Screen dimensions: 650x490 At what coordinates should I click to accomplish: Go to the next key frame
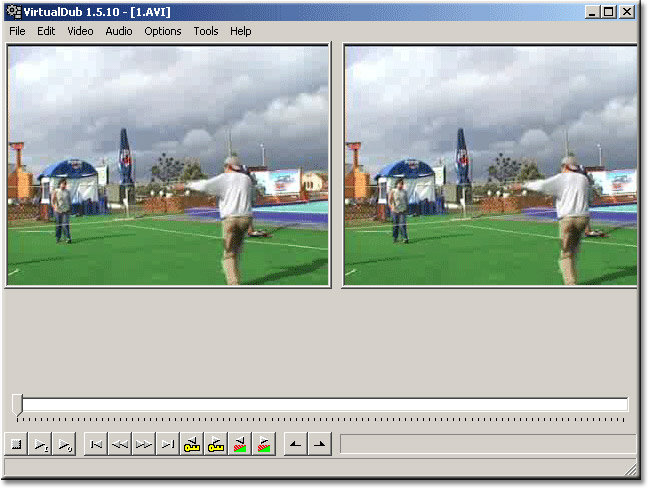tap(216, 444)
